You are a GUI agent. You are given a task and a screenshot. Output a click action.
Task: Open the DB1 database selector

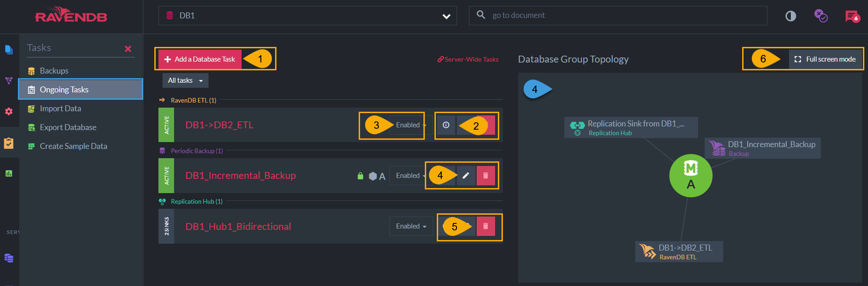pyautogui.click(x=308, y=16)
